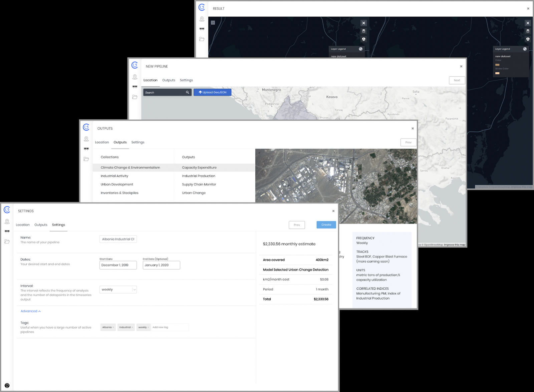This screenshot has width=534, height=392.
Task: Toggle the Layer Legend on the right Result map
Action: 525,49
